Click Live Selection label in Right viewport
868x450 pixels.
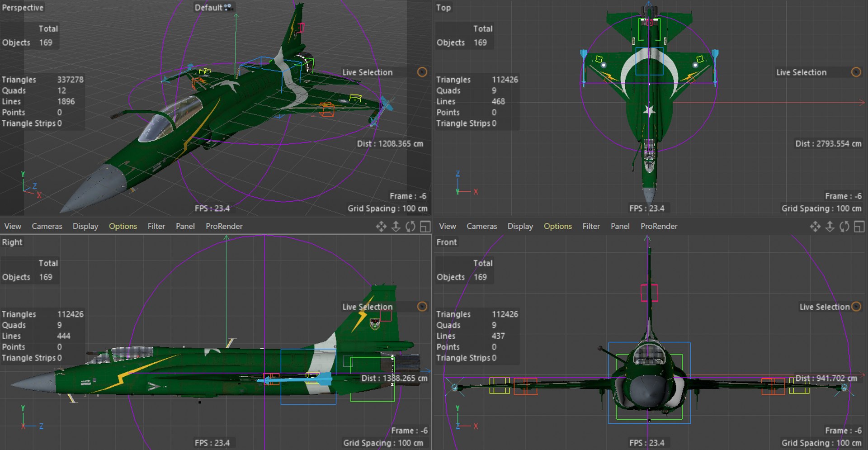pyautogui.click(x=368, y=307)
